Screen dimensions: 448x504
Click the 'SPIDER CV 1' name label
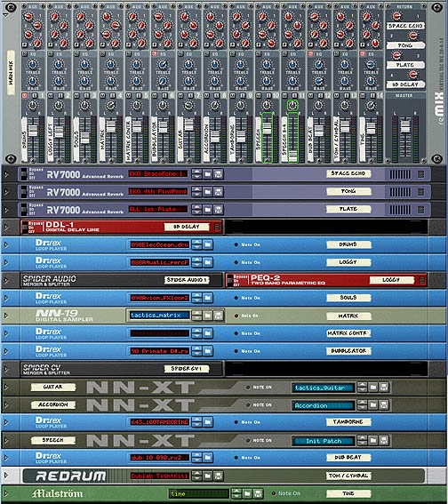187,368
